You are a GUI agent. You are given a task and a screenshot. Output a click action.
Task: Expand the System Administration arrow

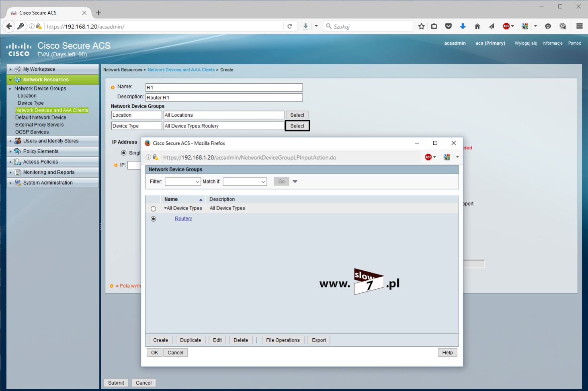tap(10, 183)
